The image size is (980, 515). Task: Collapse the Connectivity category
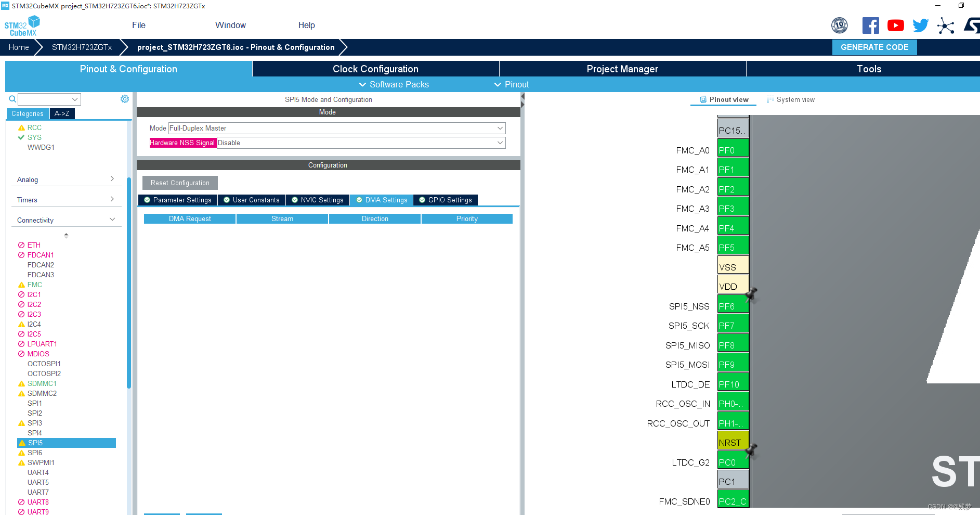[66, 220]
